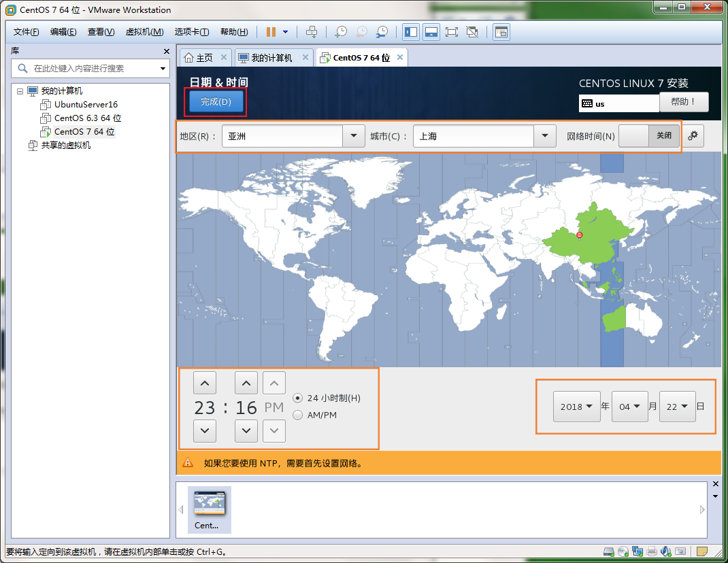Image resolution: width=728 pixels, height=563 pixels.
Task: Revert to the previous snapshot from the toolbar
Action: click(x=361, y=32)
